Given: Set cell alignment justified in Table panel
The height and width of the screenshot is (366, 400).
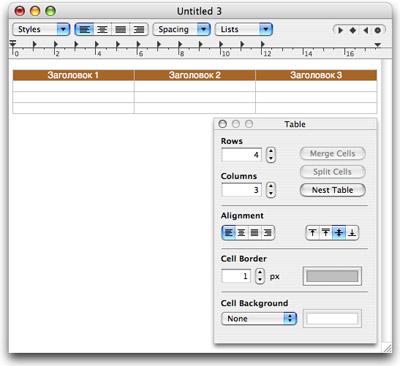Looking at the screenshot, I should [254, 233].
